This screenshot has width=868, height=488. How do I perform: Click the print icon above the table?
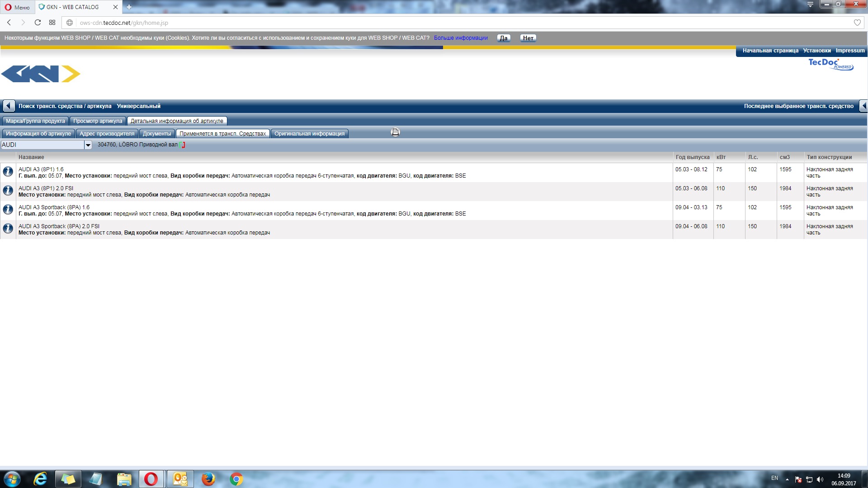395,132
